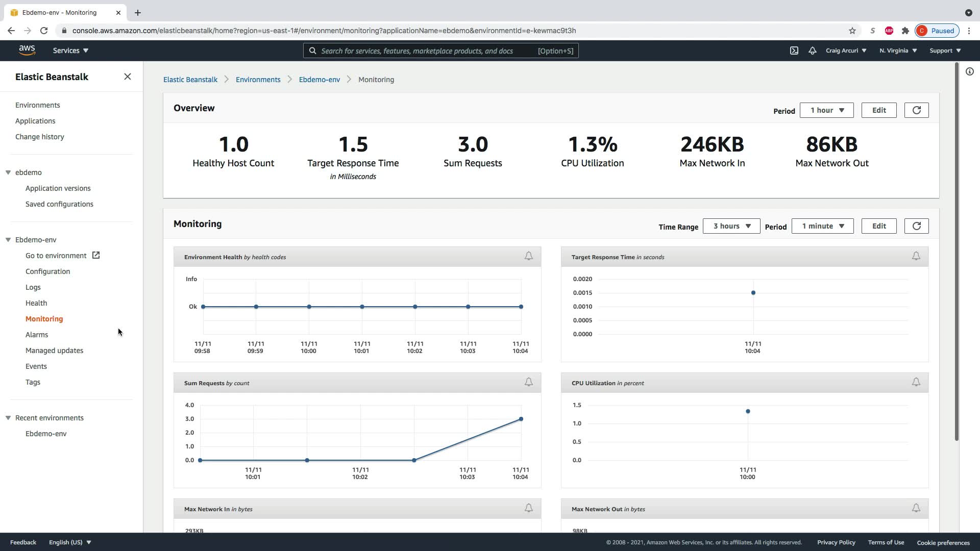This screenshot has height=551, width=980.
Task: Go to Environments breadcrumb link
Action: pyautogui.click(x=258, y=80)
